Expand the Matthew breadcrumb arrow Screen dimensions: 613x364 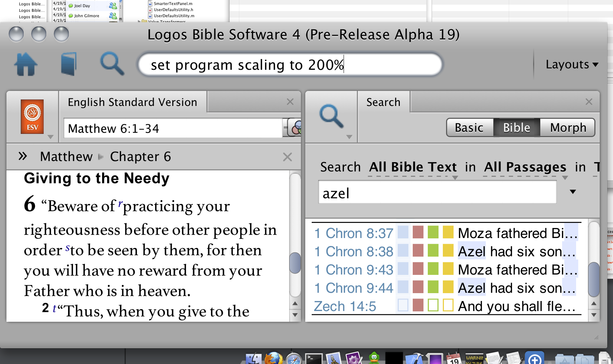(x=101, y=156)
